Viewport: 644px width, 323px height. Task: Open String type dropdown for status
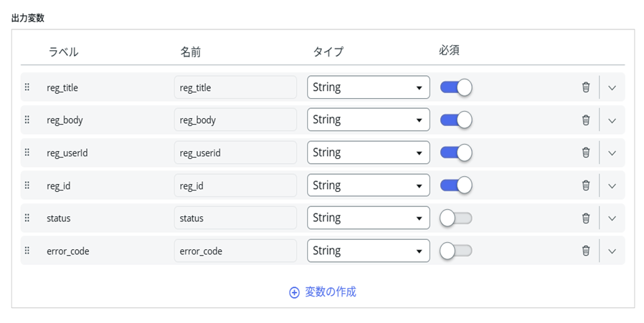[x=368, y=218]
